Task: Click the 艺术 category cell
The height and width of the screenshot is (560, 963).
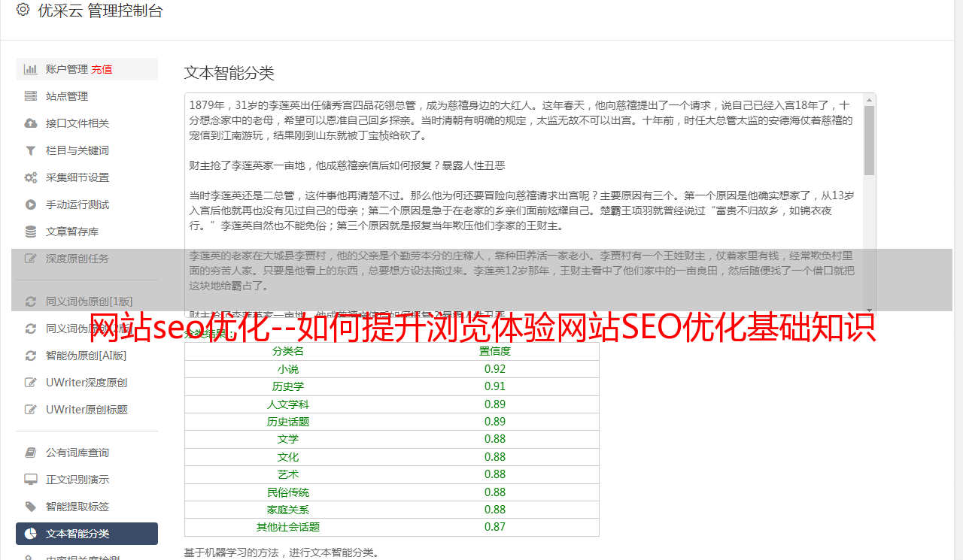Action: coord(288,474)
